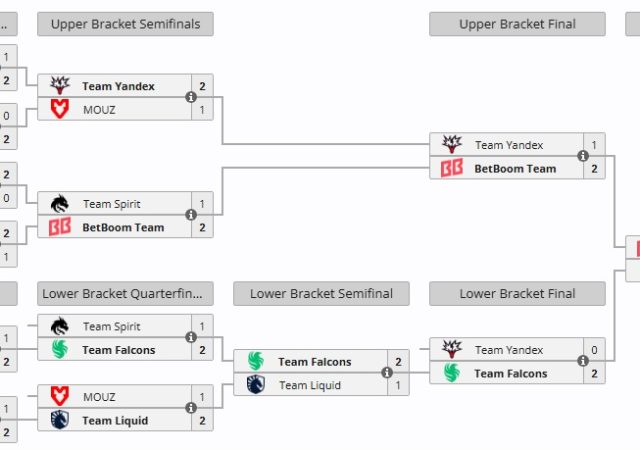The height and width of the screenshot is (450, 640).
Task: Show details for Team Spirit vs BetBoom semifinal
Action: 190,215
